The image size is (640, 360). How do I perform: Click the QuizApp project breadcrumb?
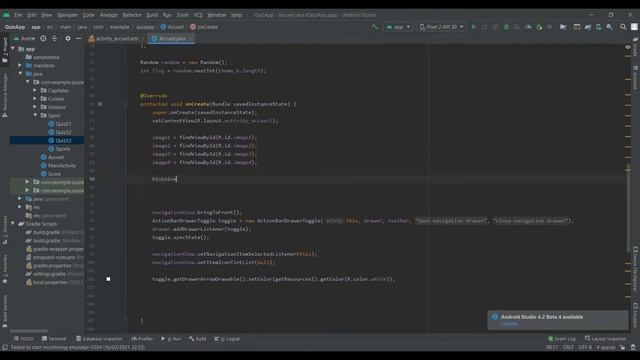tap(15, 27)
